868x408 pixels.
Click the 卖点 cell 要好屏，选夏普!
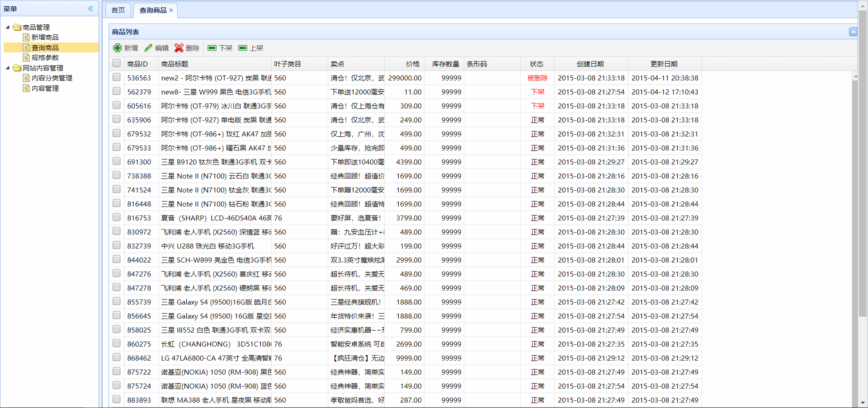point(356,218)
